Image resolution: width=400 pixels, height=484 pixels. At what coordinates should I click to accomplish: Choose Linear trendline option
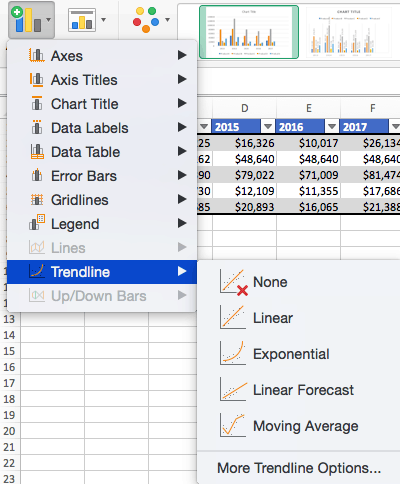point(299,318)
